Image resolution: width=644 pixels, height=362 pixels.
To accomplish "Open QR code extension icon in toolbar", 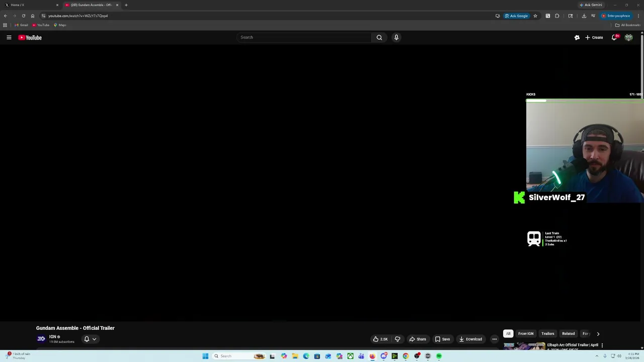I will tap(548, 16).
